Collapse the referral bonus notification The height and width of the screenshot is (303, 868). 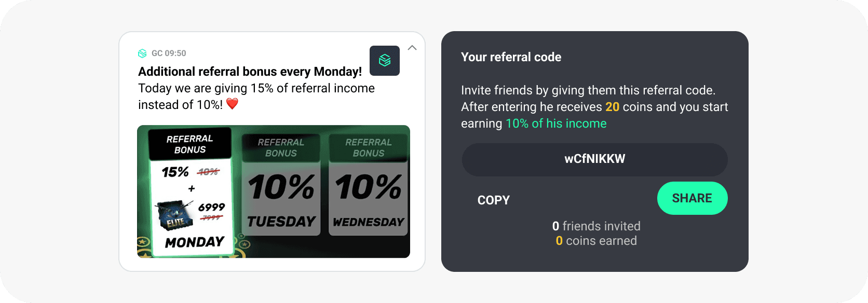point(412,48)
